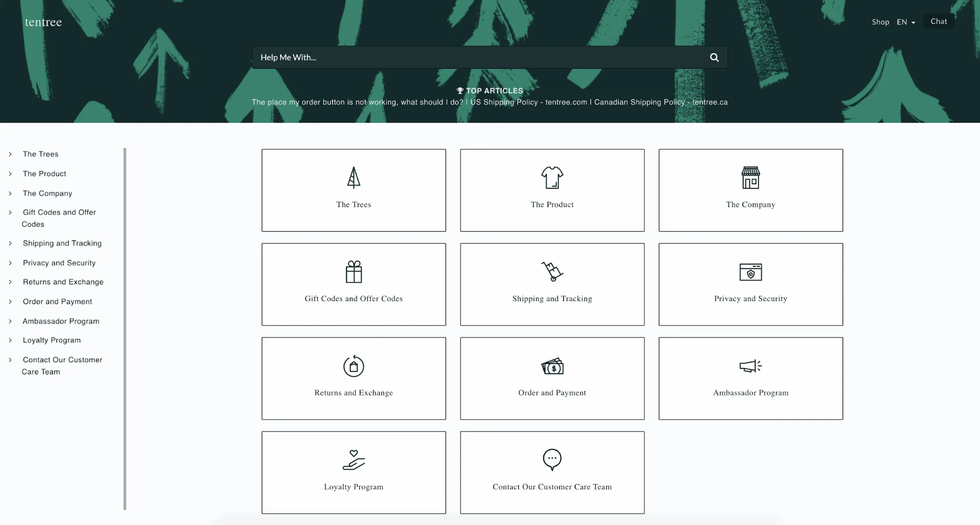The image size is (980, 525).
Task: Click the shopping bag return icon for Returns and Exchange
Action: [x=353, y=366]
